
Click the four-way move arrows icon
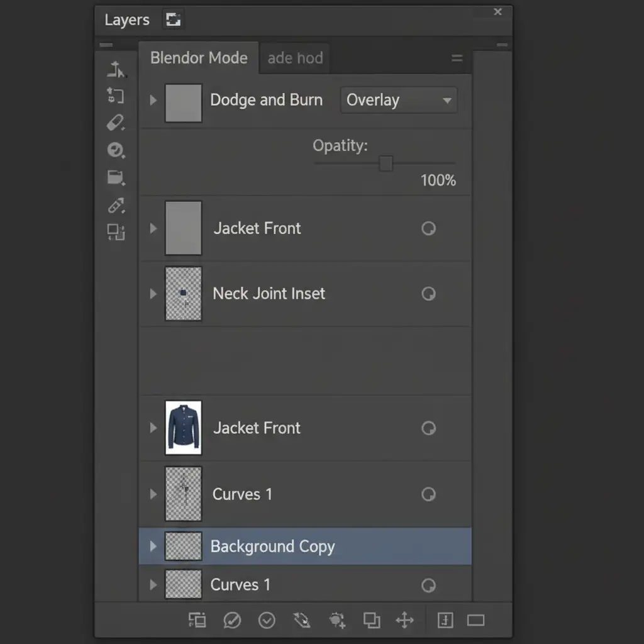tap(404, 621)
